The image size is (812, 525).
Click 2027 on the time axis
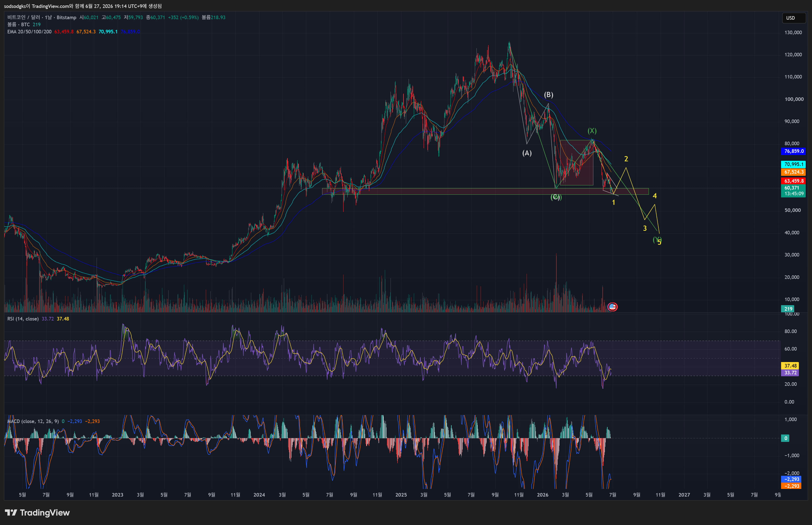tap(684, 495)
